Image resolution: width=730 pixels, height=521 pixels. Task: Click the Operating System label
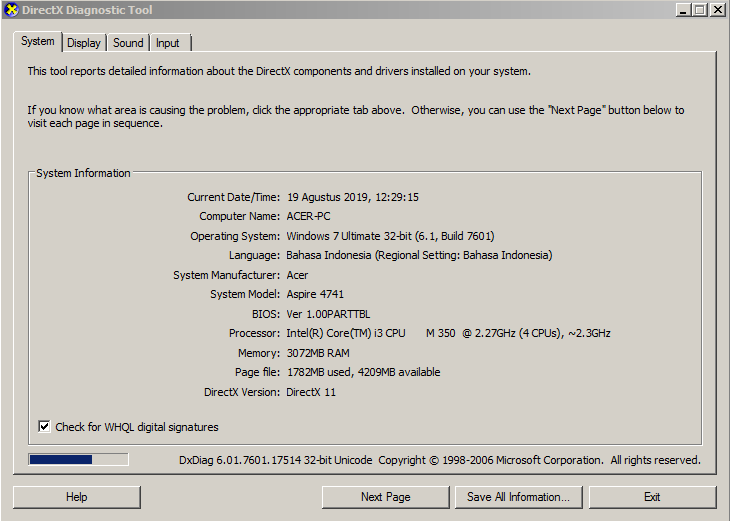pyautogui.click(x=235, y=236)
